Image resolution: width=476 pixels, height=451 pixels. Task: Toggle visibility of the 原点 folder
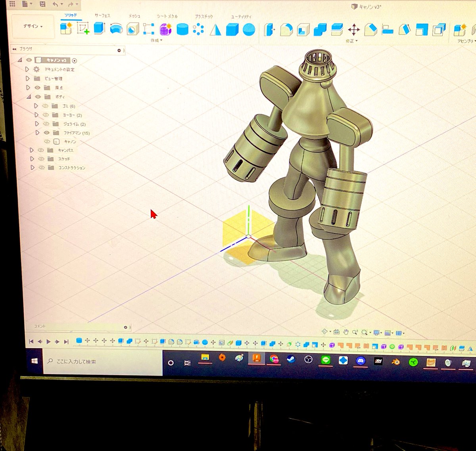tap(38, 88)
